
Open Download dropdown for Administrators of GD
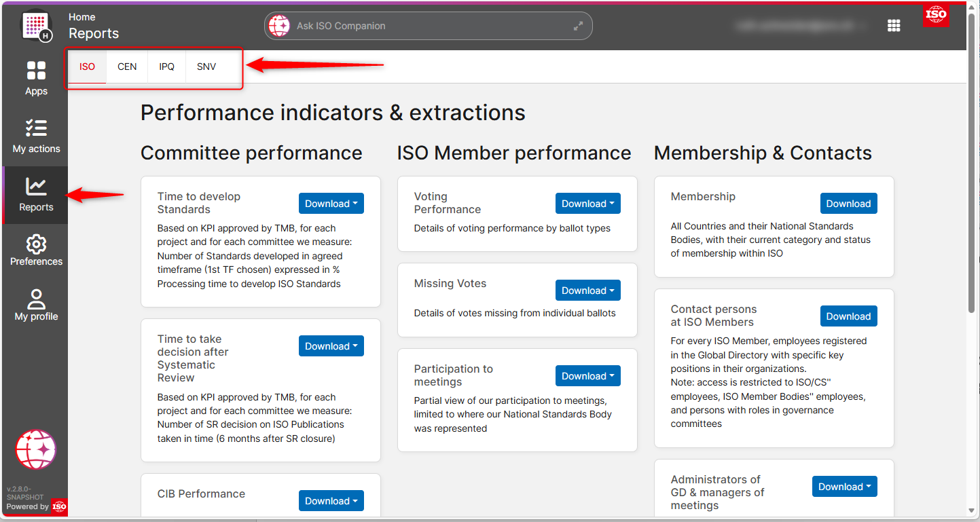[845, 487]
